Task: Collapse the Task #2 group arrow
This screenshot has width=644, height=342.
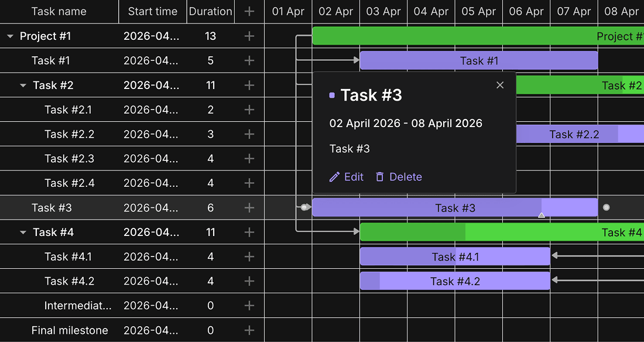Action: (23, 85)
